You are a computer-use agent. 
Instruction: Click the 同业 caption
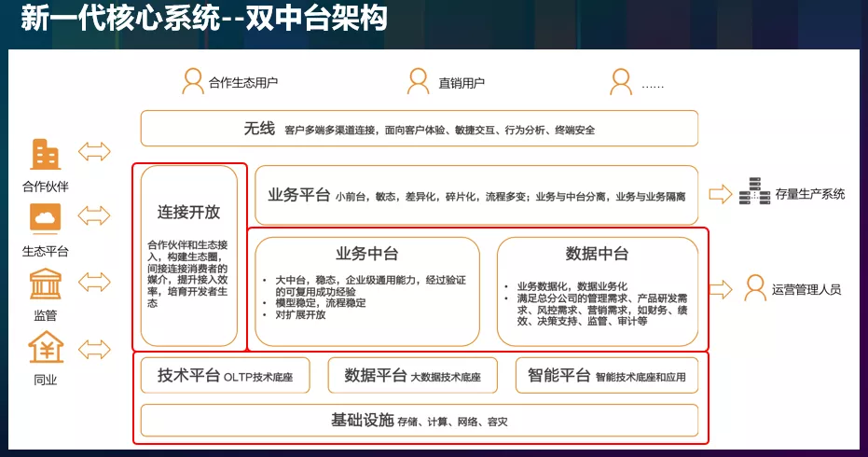point(46,380)
